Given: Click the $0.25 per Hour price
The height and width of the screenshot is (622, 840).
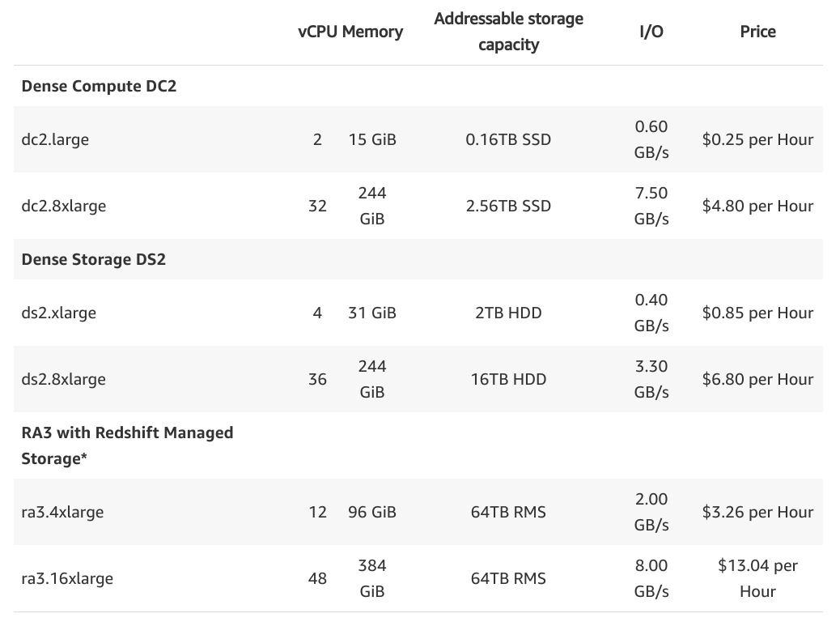Looking at the screenshot, I should click(x=757, y=139).
